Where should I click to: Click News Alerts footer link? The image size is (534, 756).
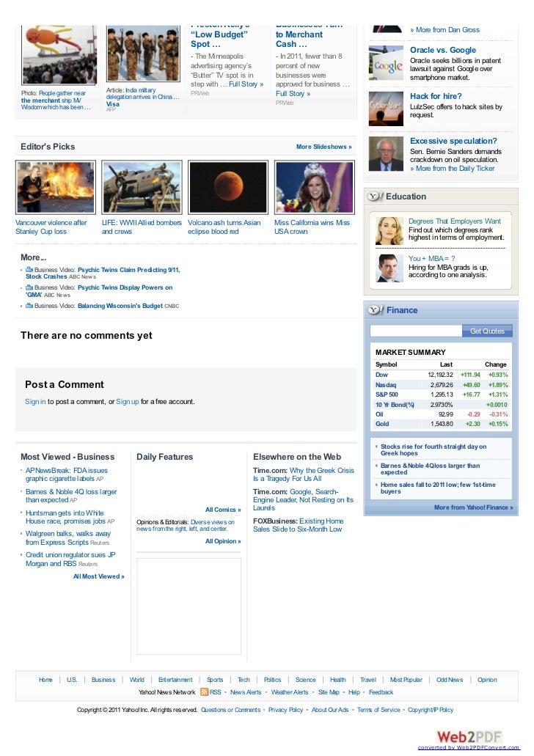pos(246,692)
